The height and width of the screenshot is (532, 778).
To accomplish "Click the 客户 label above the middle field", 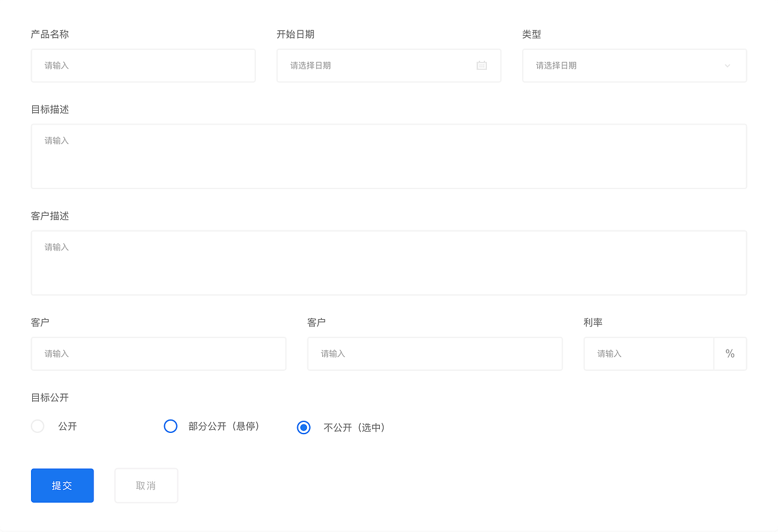I will click(x=316, y=322).
